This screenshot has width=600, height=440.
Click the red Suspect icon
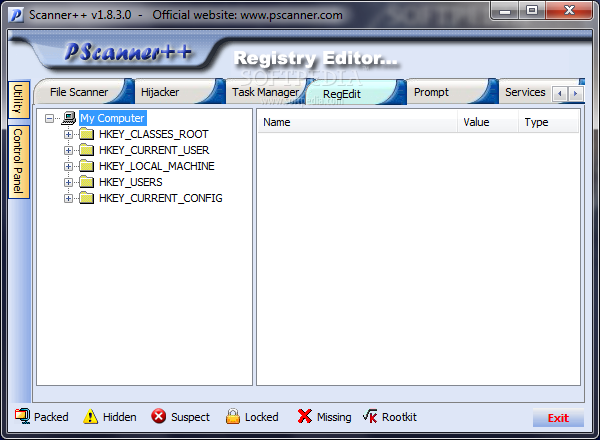(x=158, y=416)
